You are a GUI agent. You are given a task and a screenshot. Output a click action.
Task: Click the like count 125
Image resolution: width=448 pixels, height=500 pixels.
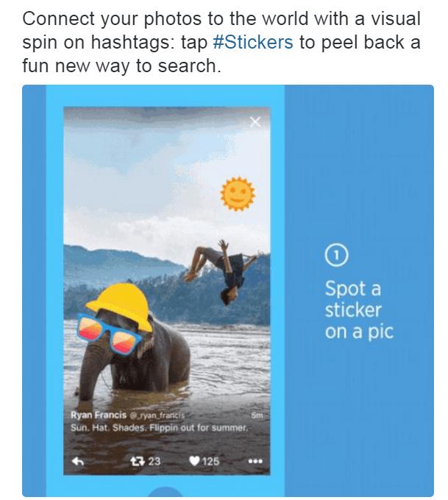210,461
